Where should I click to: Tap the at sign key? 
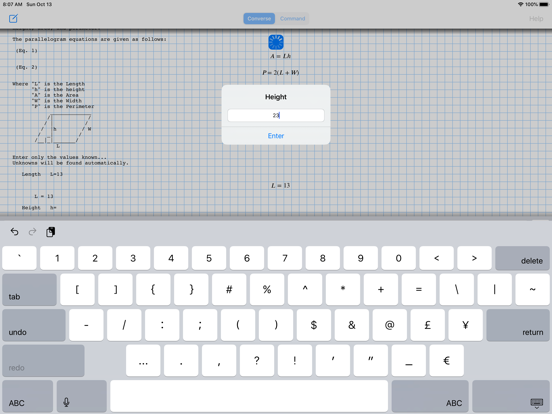pos(389,325)
